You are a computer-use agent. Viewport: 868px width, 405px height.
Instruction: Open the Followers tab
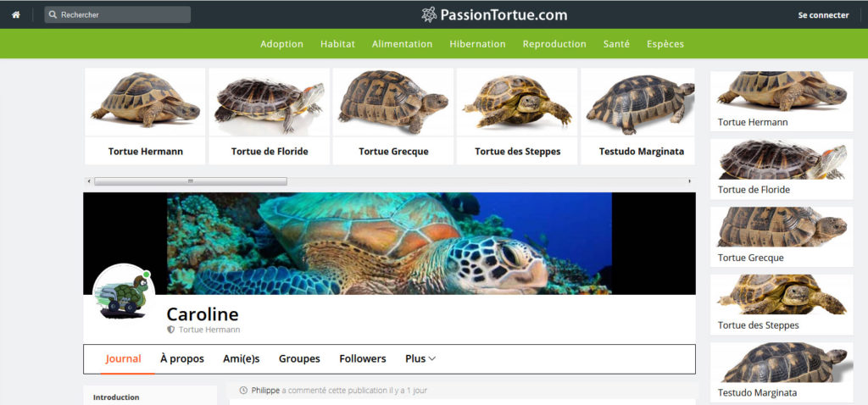(363, 358)
